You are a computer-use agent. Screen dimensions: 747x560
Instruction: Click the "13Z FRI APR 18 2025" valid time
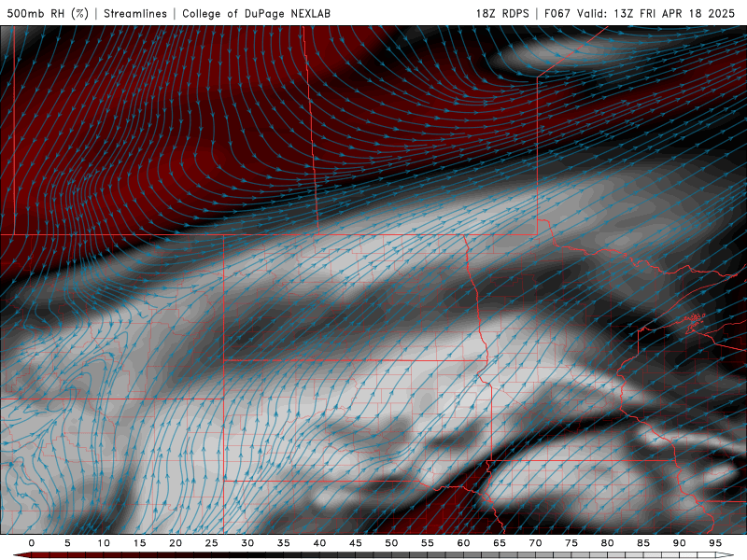674,13
